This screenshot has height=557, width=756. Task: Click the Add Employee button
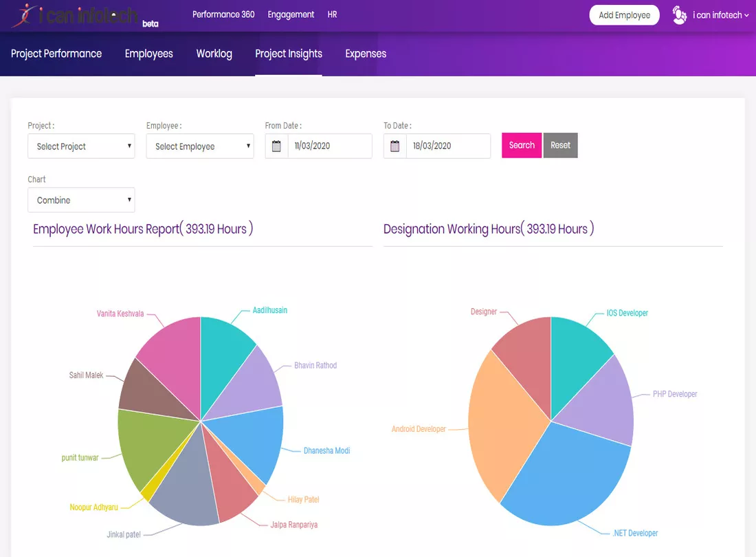pos(624,15)
